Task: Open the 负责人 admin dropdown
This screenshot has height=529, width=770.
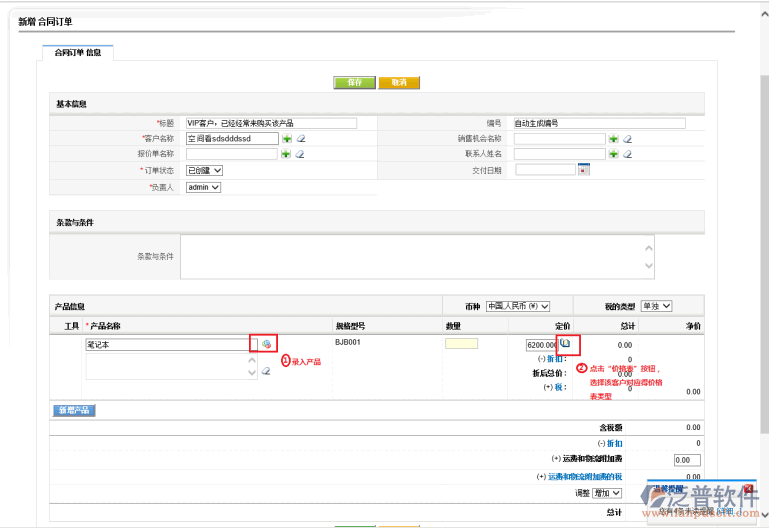Action: [203, 187]
